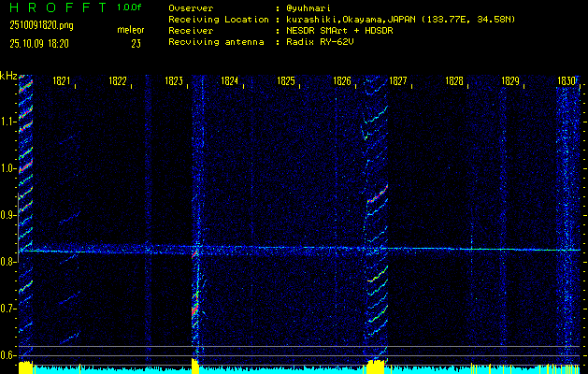The image size is (588, 374).
Task: Click the 1828 time marker
Action: tap(454, 80)
